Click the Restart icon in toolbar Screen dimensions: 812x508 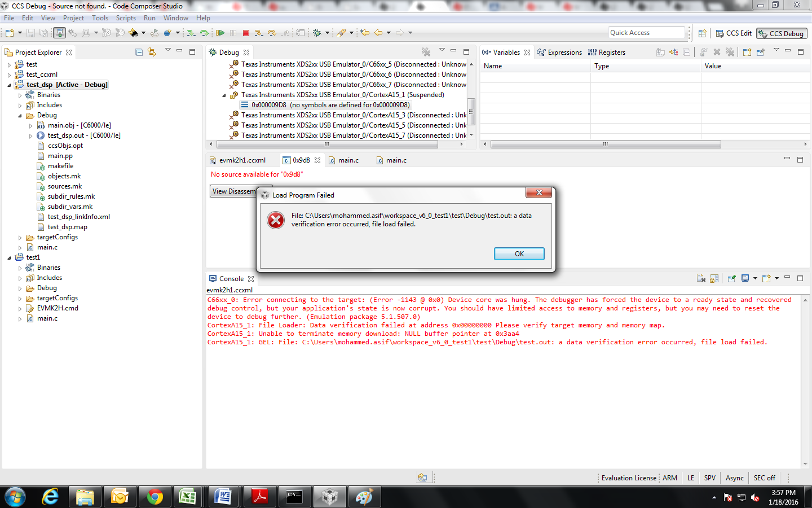click(154, 33)
